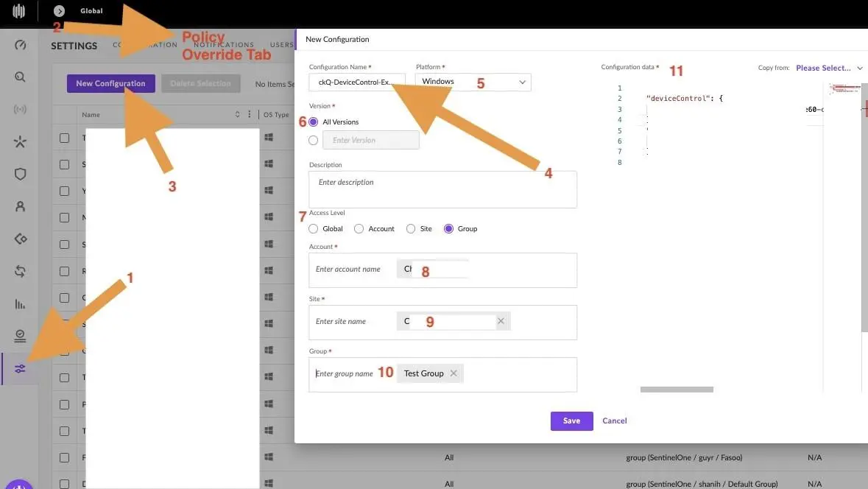This screenshot has width=868, height=489.
Task: Click the Description text area
Action: click(x=443, y=189)
